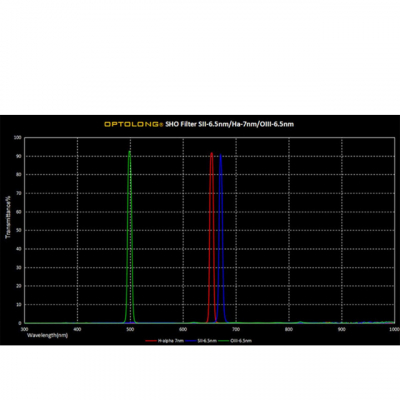Screen dimensions: 400x400
Task: Click the OPTOLONG logo text in the chart title
Action: point(133,124)
